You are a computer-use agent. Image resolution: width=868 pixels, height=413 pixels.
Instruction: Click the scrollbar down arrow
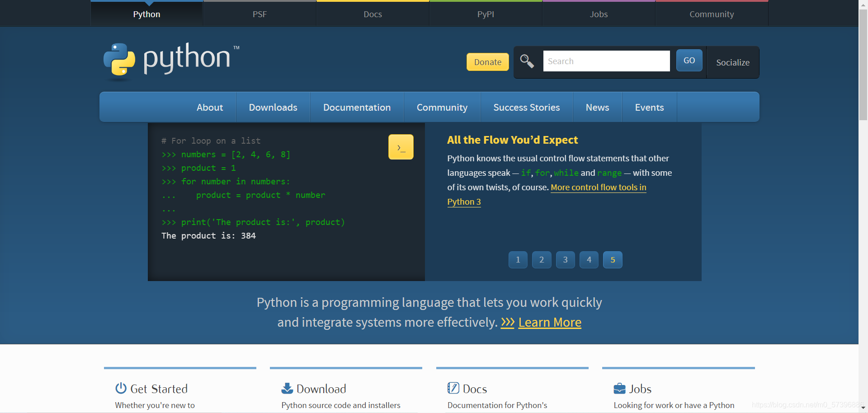pos(863,408)
